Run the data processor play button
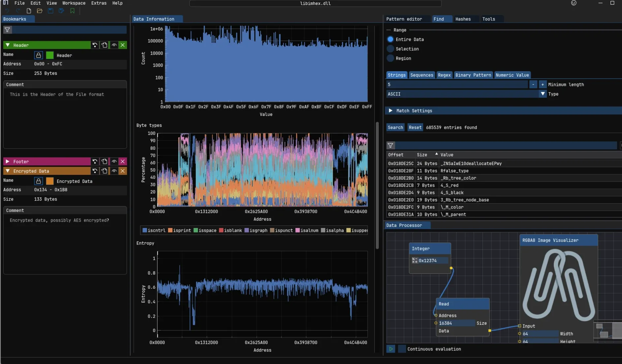This screenshot has width=622, height=364. [x=391, y=349]
